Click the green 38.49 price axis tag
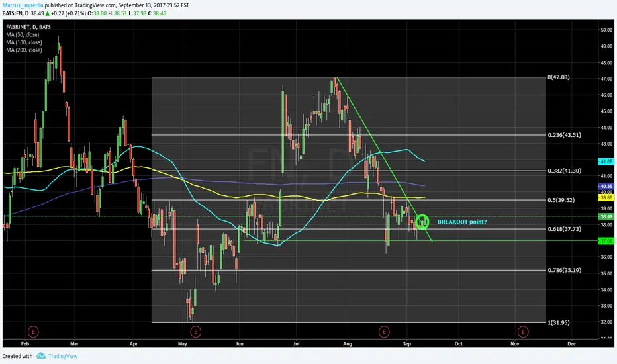 (606, 217)
